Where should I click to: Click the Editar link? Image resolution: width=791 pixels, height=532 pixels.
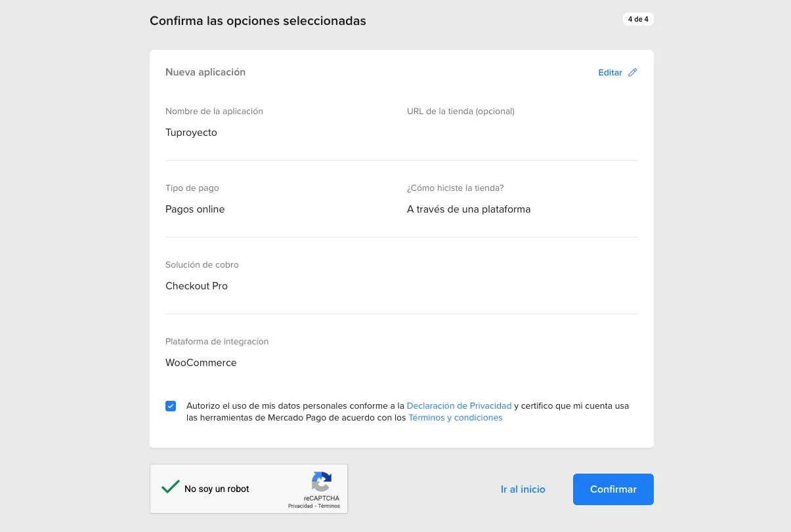[x=610, y=73]
